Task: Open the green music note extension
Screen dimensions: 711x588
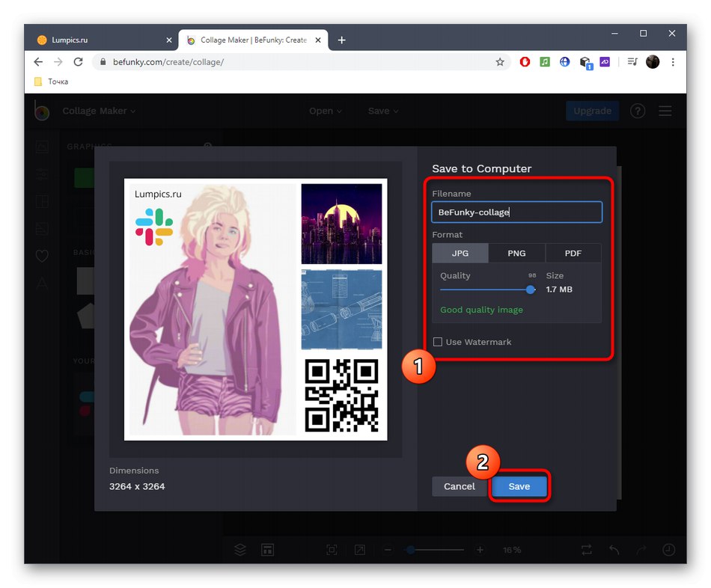Action: tap(545, 61)
